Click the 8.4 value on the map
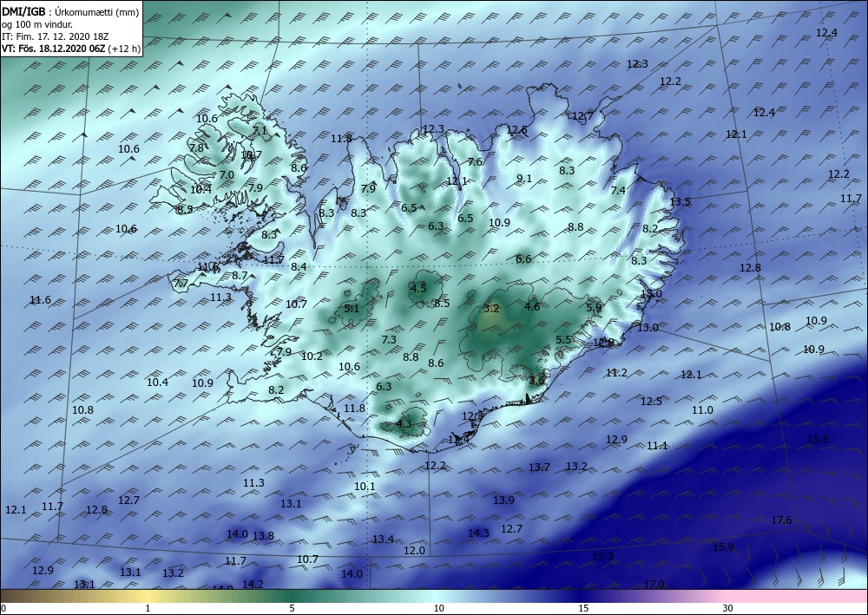 (x=299, y=268)
